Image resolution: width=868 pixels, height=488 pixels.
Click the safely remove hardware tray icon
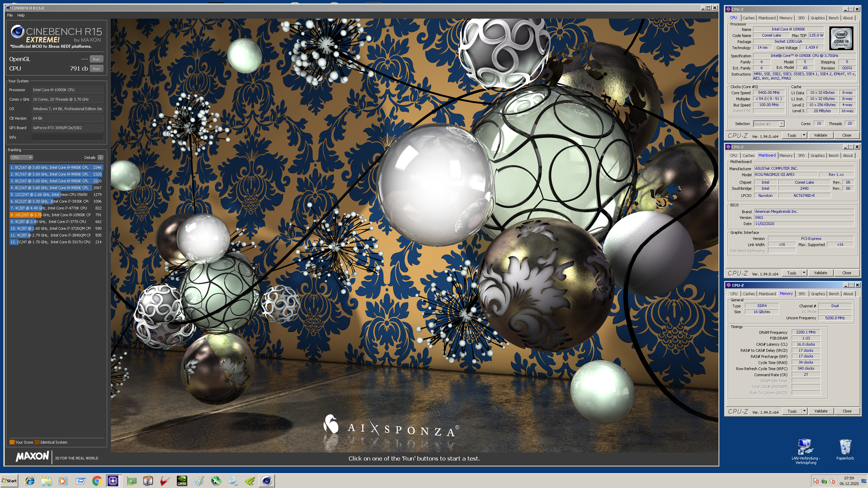pyautogui.click(x=824, y=481)
